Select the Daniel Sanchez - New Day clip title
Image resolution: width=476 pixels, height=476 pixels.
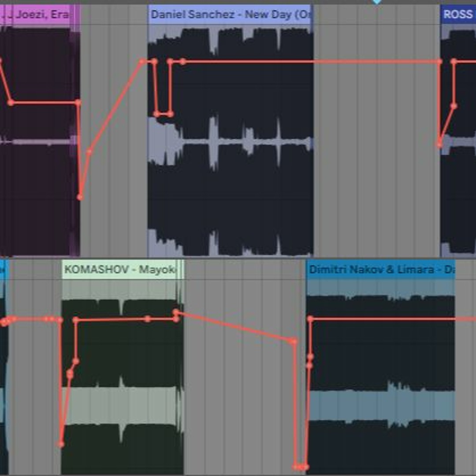231,14
